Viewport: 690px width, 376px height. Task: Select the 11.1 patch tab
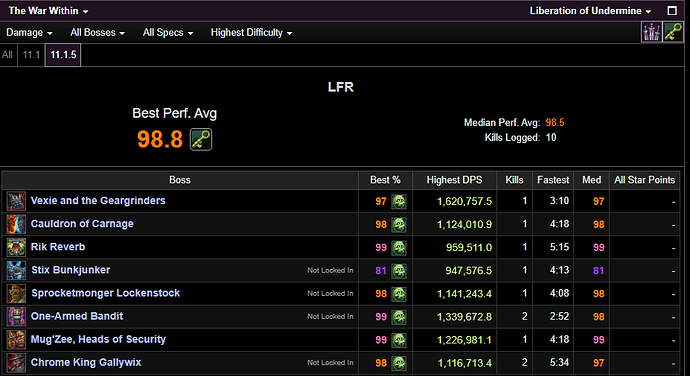(31, 55)
